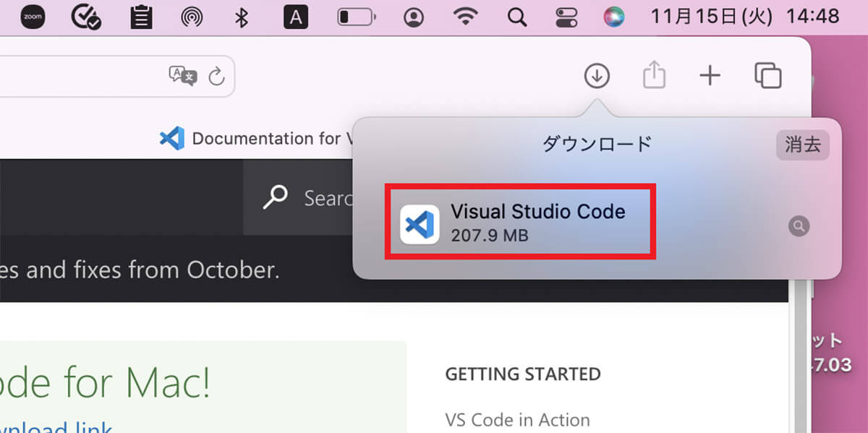Click the webpage translate icon in address bar
The width and height of the screenshot is (868, 433).
pos(181,77)
